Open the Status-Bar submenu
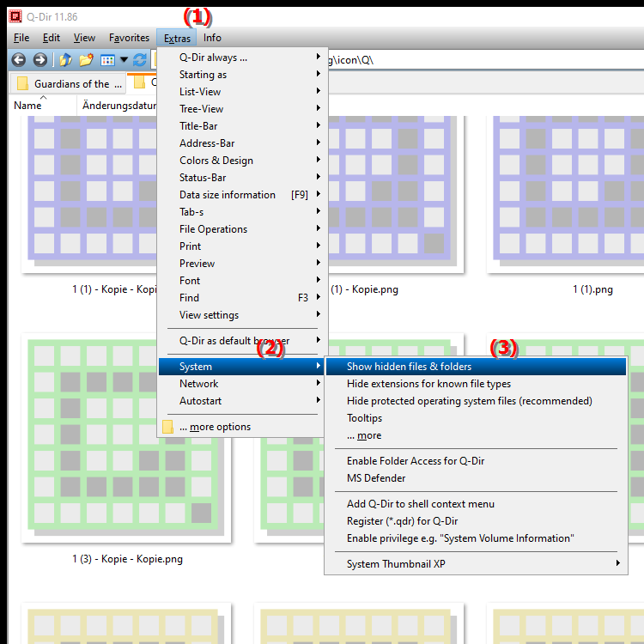 point(242,178)
